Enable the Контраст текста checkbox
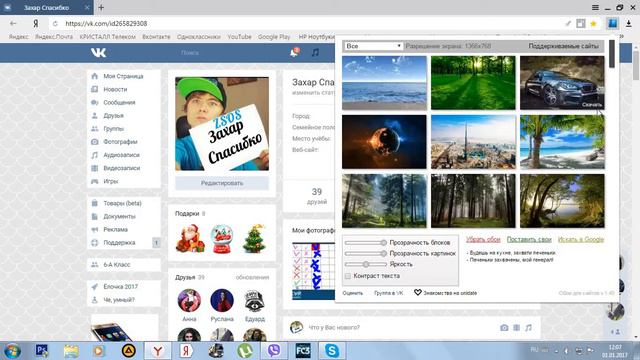Image resolution: width=640 pixels, height=360 pixels. [348, 276]
